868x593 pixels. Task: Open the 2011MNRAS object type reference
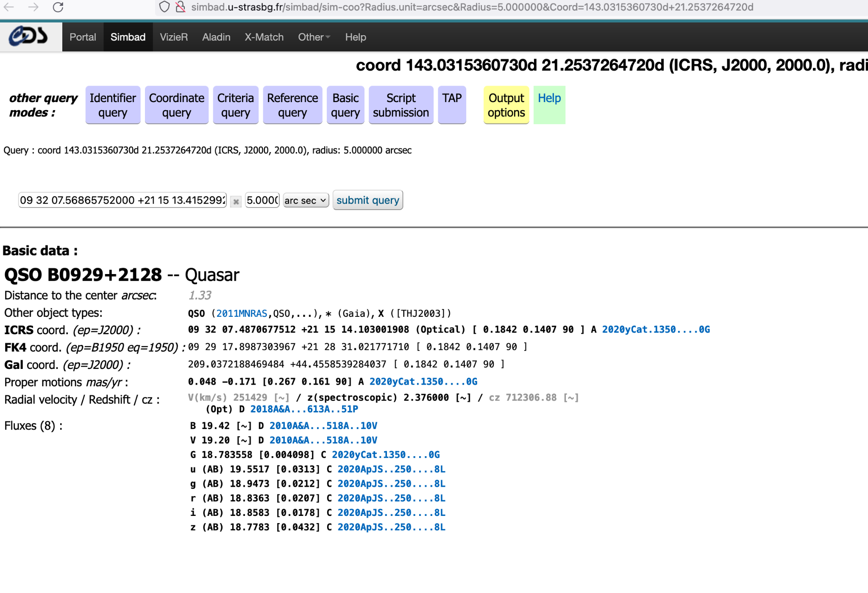pyautogui.click(x=242, y=313)
